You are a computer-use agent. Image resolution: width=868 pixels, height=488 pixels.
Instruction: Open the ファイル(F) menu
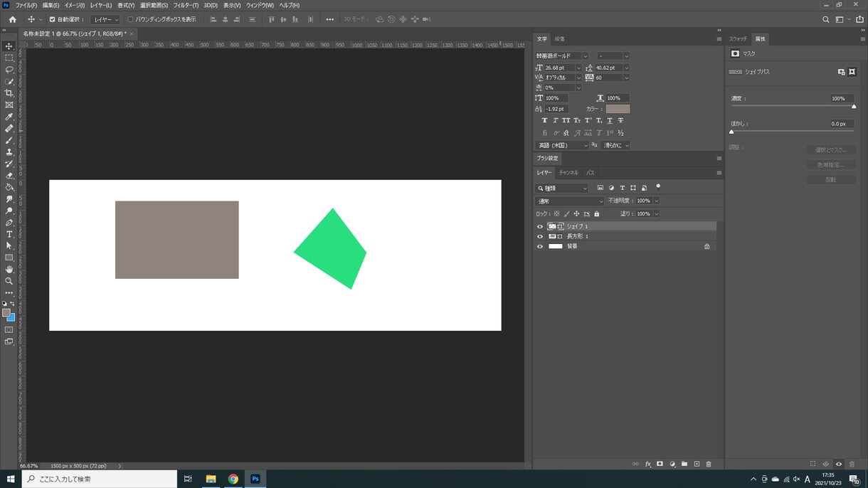26,5
